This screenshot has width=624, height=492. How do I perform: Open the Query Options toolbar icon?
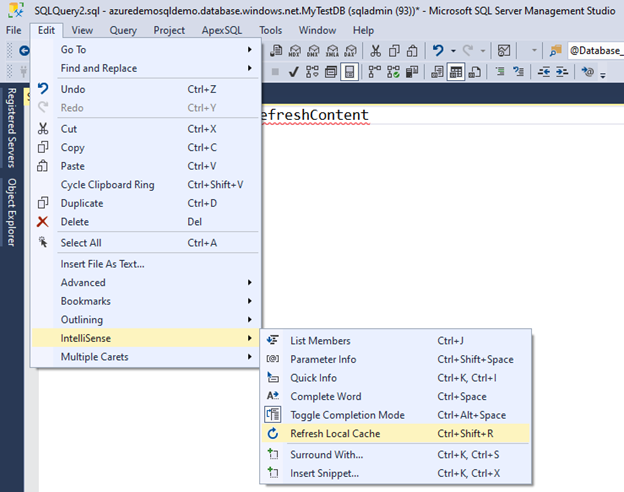tap(331, 72)
